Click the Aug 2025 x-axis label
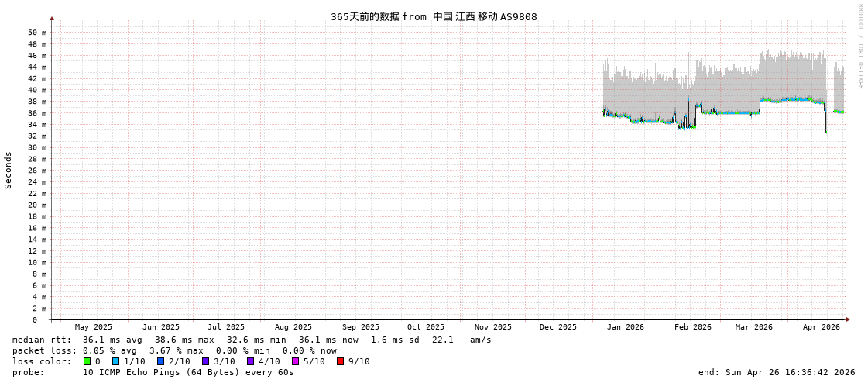This screenshot has width=868, height=383. coord(293,327)
